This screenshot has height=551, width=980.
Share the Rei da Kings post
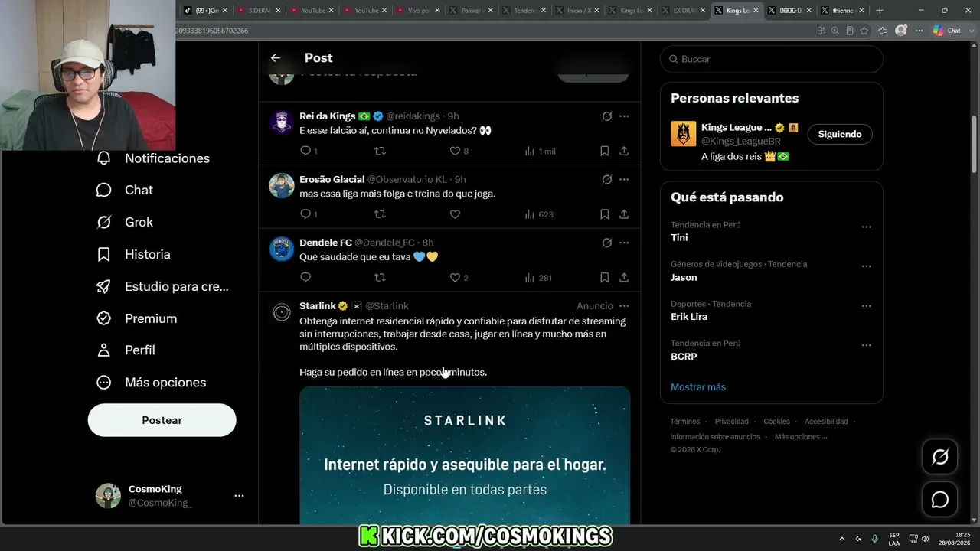(x=624, y=151)
